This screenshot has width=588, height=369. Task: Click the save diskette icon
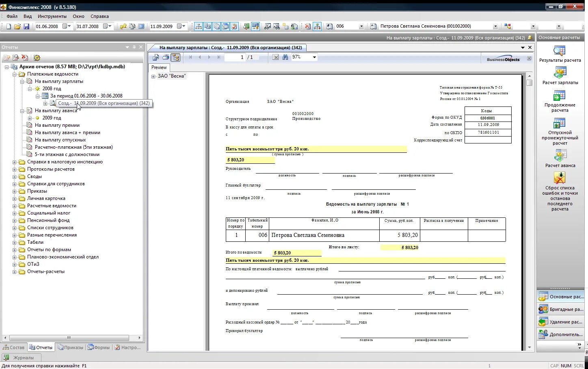point(26,26)
